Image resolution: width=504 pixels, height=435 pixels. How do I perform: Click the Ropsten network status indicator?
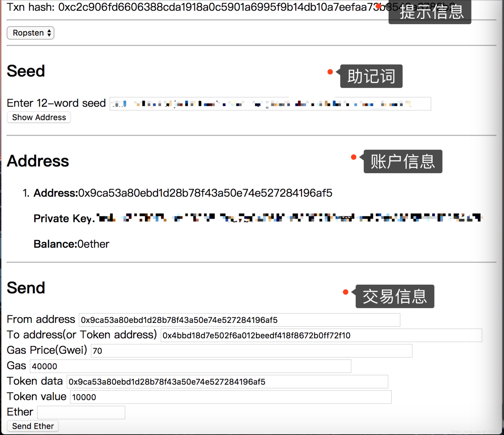coord(31,33)
